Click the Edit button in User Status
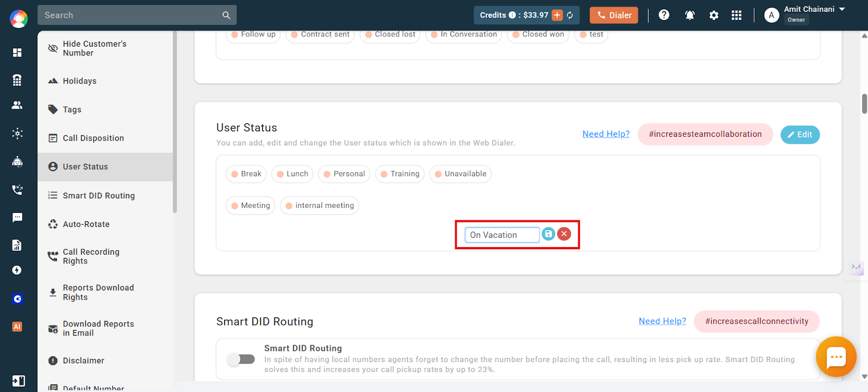The image size is (868, 392). click(800, 135)
